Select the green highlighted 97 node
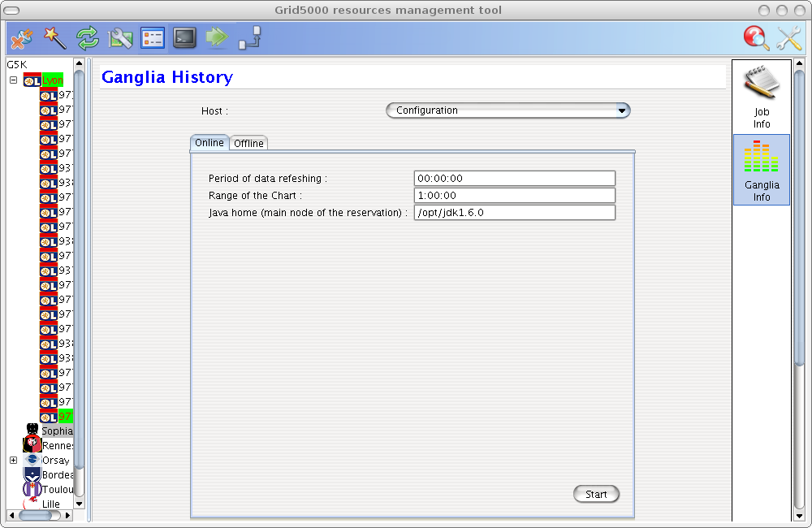This screenshot has height=528, width=812. pyautogui.click(x=65, y=416)
